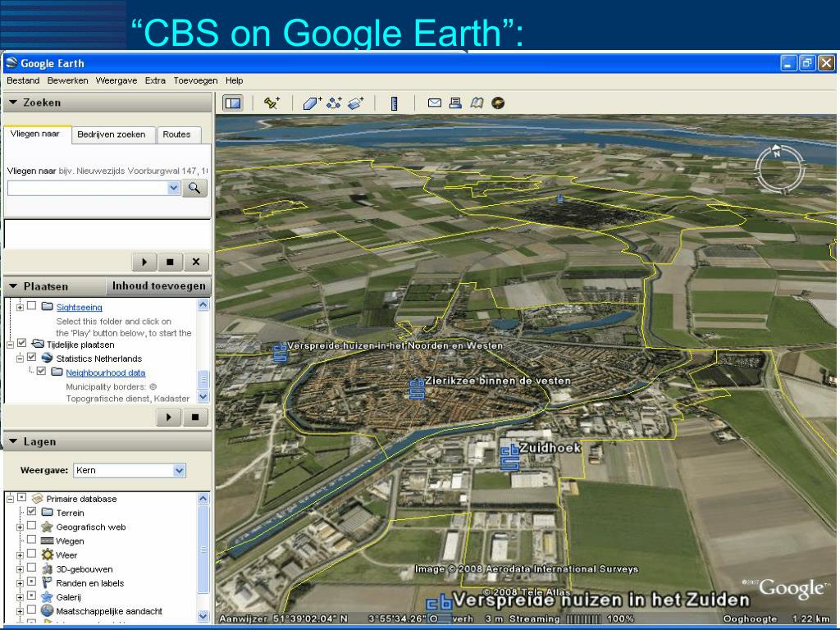Collapse the Statistics Netherlands tree node
Viewport: 840px width, 630px height.
20,358
